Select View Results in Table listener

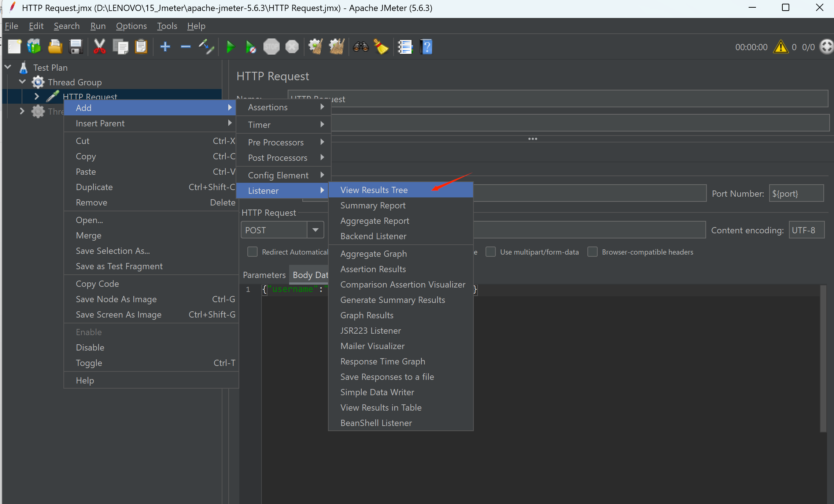pos(401,408)
